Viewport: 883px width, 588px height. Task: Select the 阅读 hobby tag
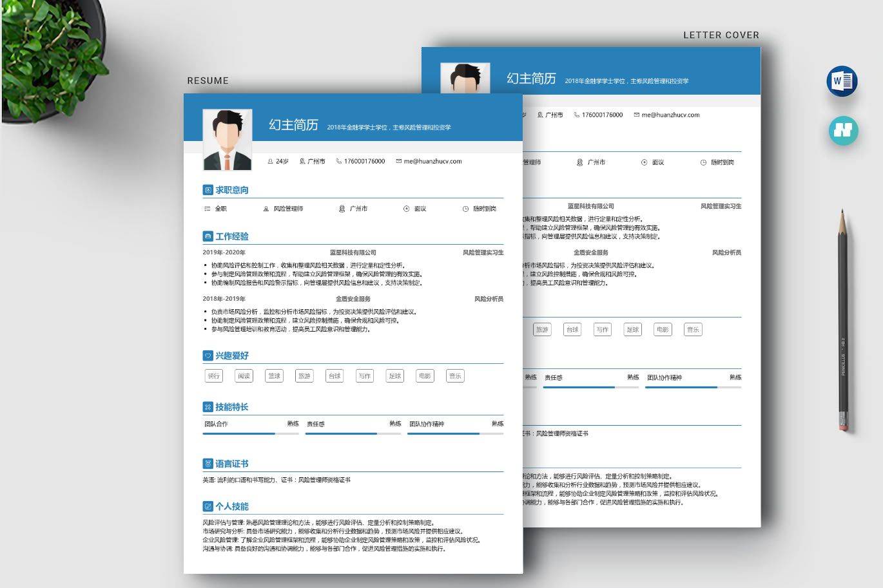click(244, 376)
